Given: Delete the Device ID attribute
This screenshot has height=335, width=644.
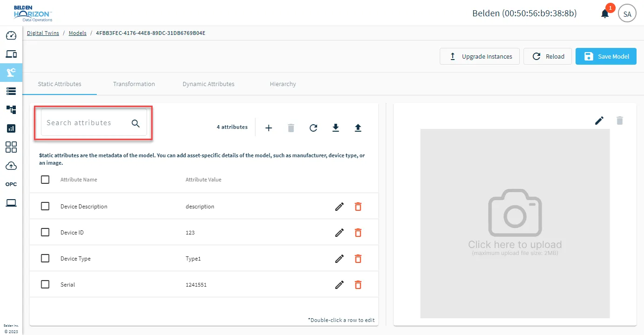Looking at the screenshot, I should (x=358, y=233).
